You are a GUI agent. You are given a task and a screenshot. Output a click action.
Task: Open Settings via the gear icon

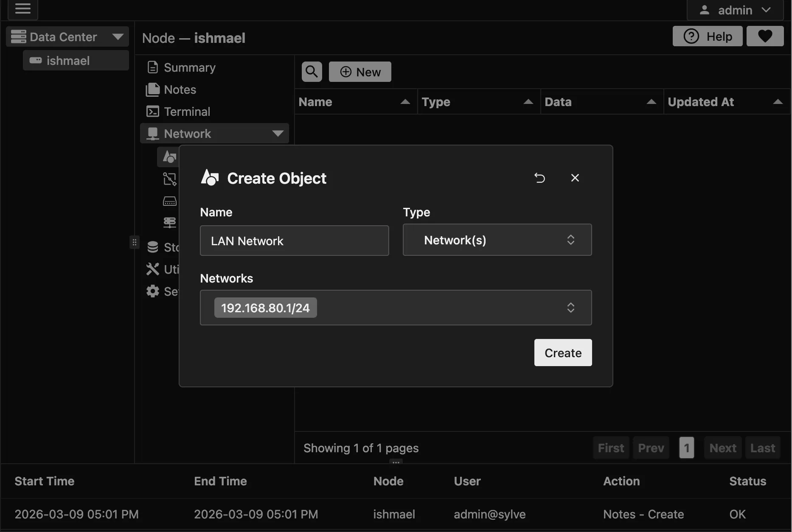(x=153, y=291)
